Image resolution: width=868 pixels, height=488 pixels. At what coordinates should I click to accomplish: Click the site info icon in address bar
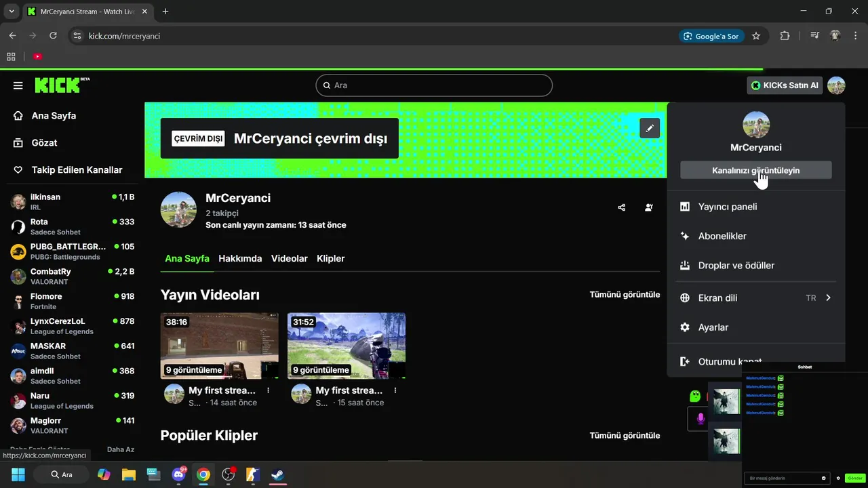point(77,36)
